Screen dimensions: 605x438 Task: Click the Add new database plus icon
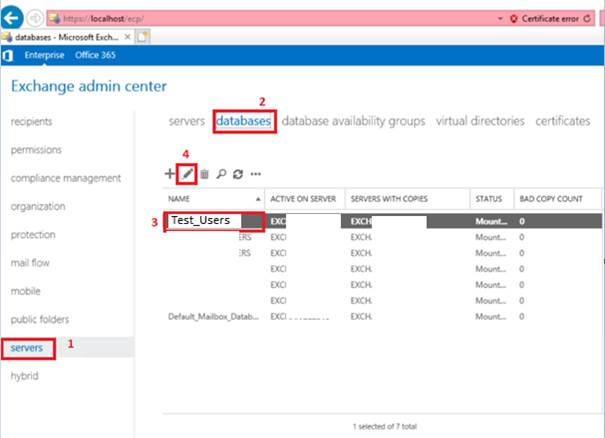(170, 173)
